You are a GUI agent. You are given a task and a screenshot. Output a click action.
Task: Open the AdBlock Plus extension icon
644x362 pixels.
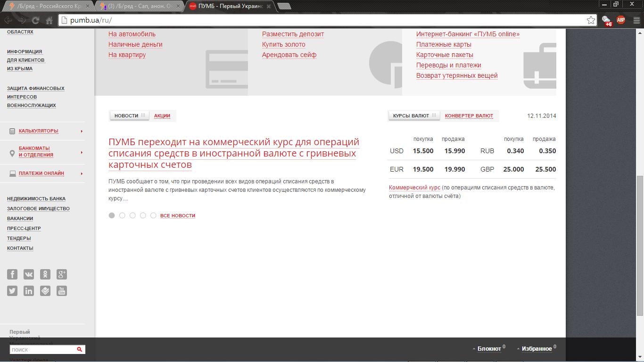[621, 20]
